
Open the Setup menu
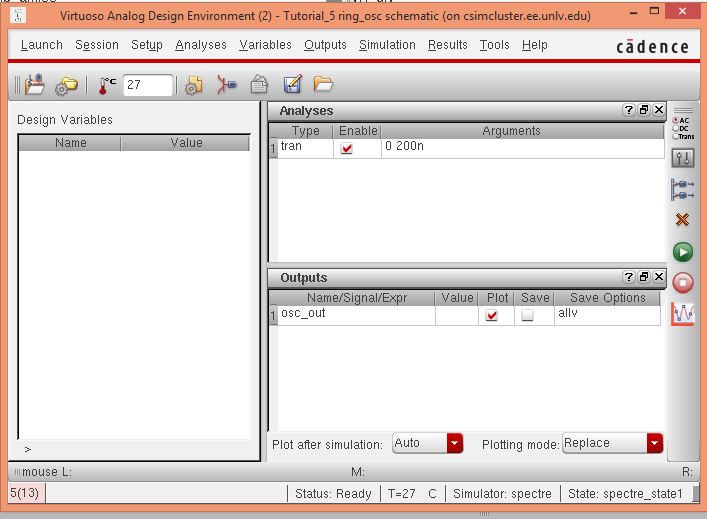pyautogui.click(x=147, y=45)
